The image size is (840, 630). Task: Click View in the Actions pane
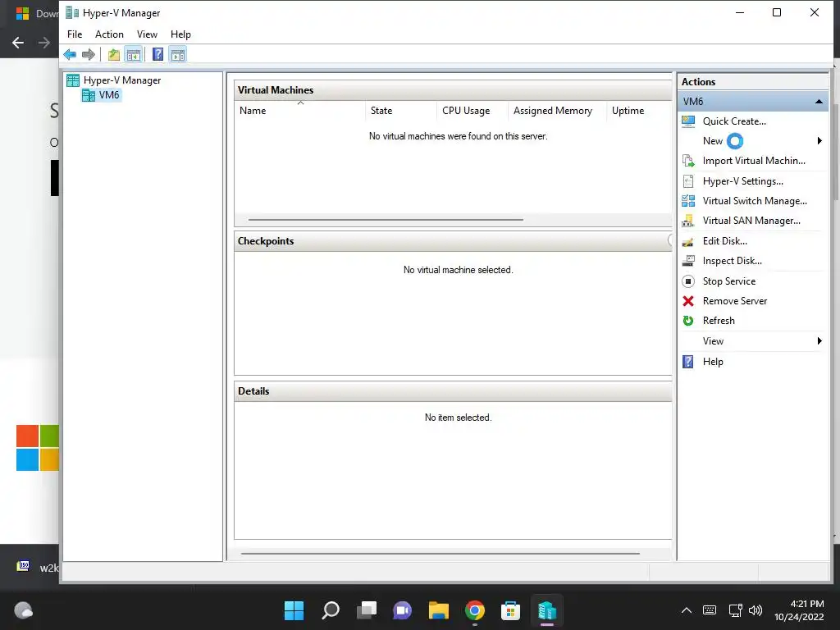(713, 341)
